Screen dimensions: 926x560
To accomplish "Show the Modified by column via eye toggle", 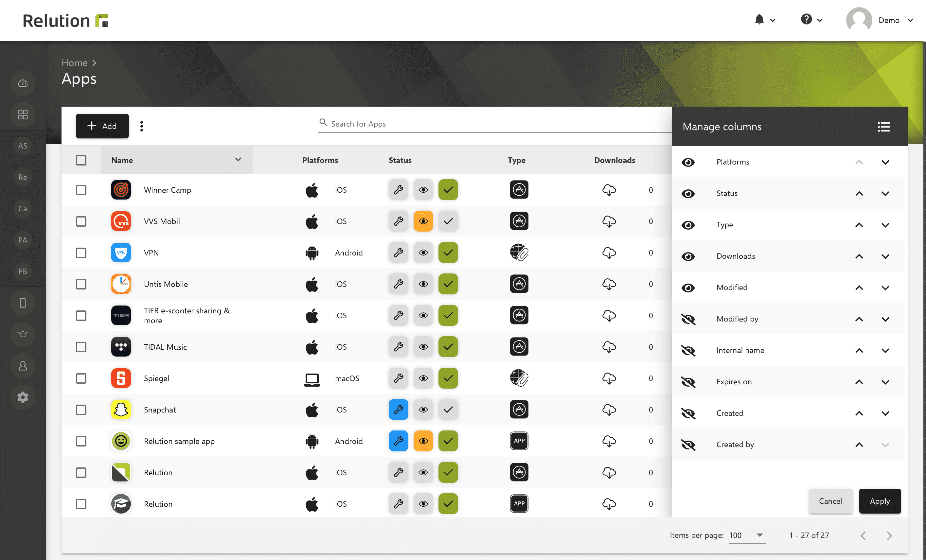I will pos(688,319).
